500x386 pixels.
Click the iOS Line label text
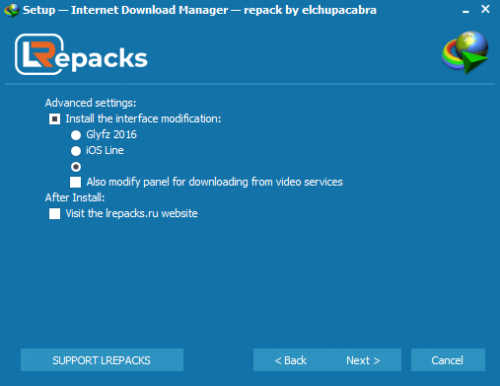pyautogui.click(x=105, y=150)
